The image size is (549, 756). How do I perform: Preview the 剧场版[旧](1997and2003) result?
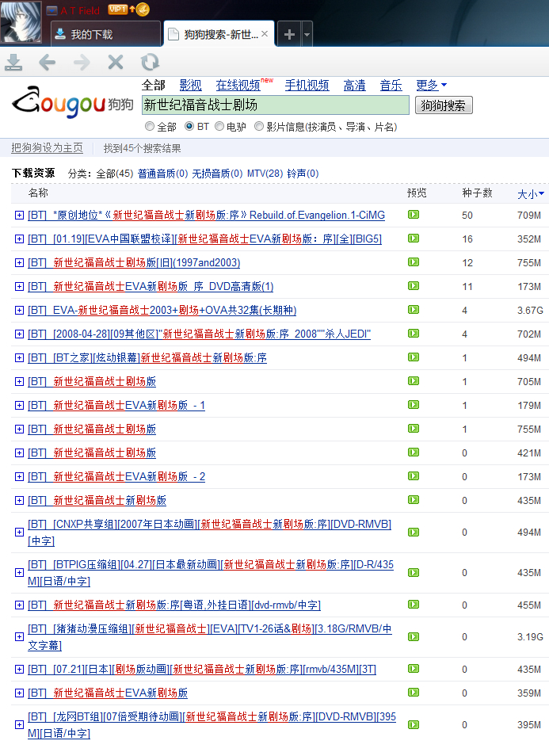[414, 262]
